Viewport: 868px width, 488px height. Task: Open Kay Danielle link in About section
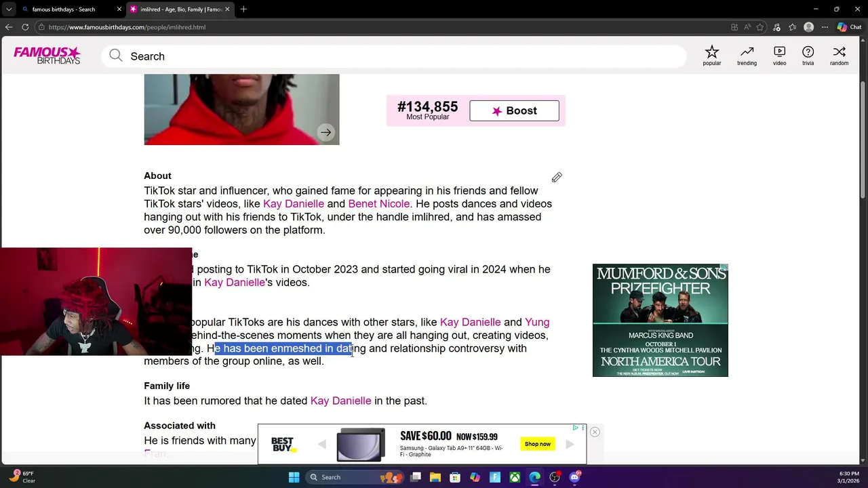(294, 204)
